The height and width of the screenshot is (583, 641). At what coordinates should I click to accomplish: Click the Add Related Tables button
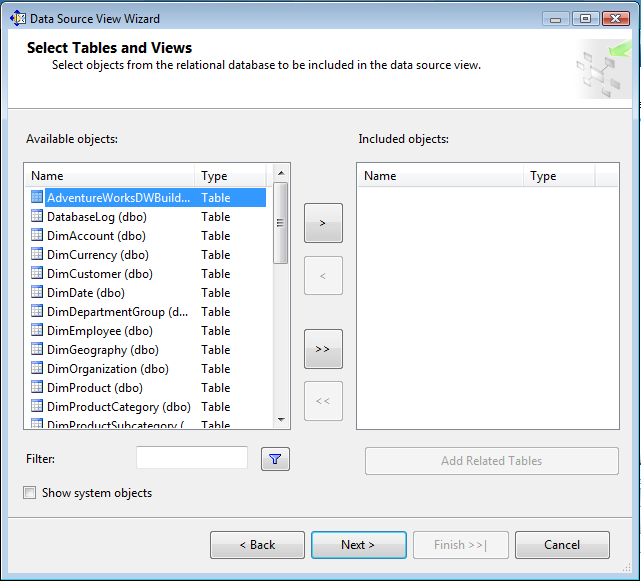point(492,461)
